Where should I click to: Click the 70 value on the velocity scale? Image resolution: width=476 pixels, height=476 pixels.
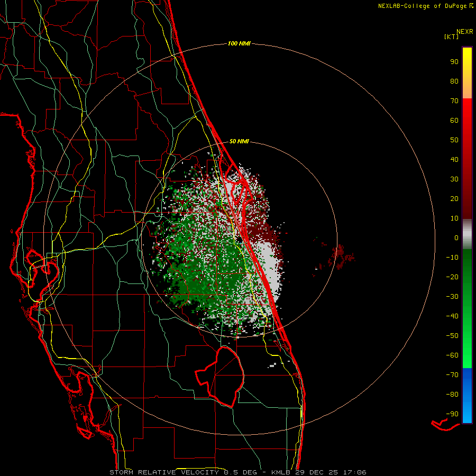click(454, 101)
